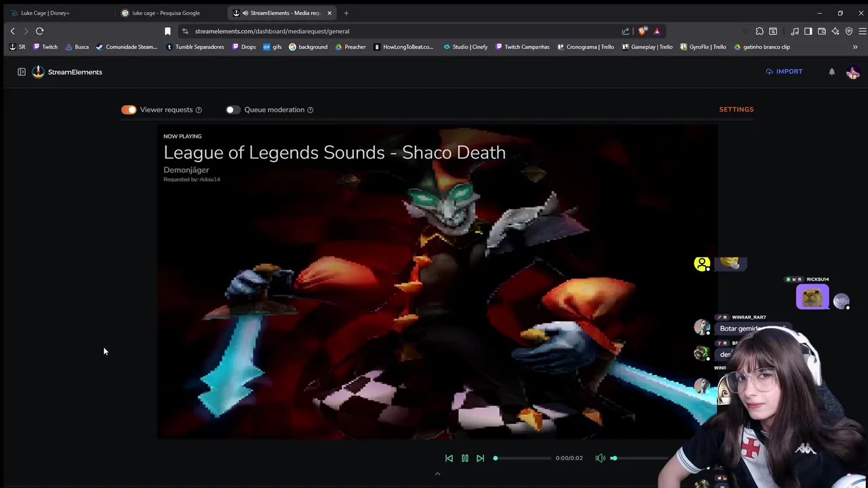Screen dimensions: 868x488
Task: Open Gameplay Trello bookmark
Action: [x=647, y=47]
